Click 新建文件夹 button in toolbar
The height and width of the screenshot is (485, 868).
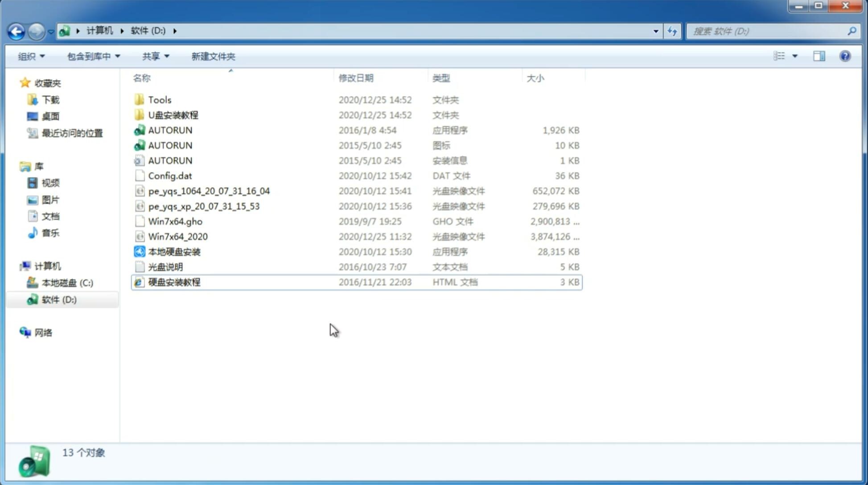213,56
